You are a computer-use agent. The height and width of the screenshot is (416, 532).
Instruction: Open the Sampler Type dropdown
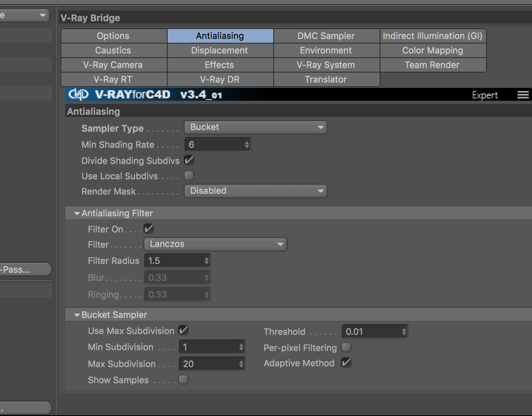256,127
